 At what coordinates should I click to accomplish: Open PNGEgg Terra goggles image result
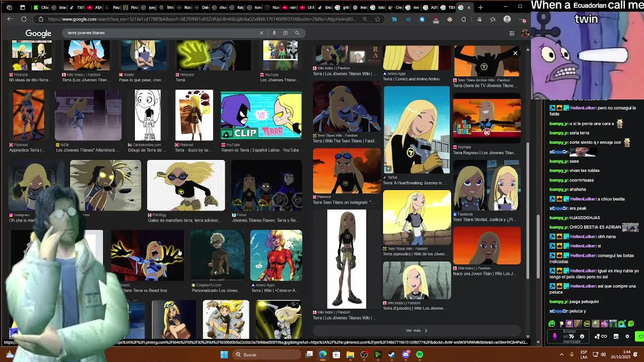click(x=186, y=186)
